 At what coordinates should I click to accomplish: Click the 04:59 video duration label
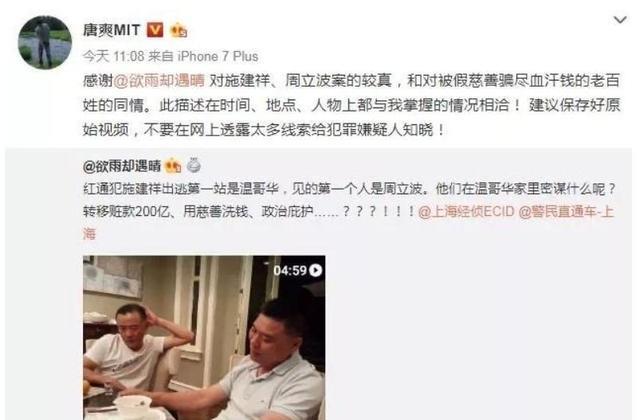tap(290, 270)
